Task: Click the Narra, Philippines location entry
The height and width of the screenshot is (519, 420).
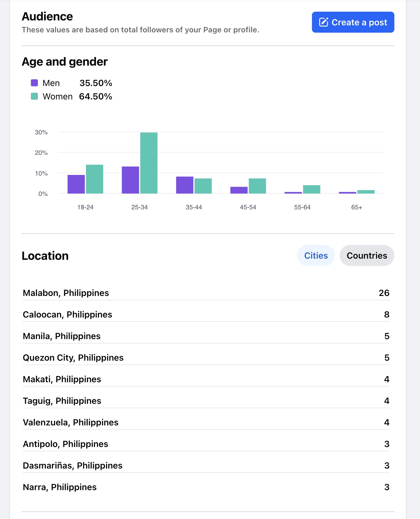Action: pos(60,487)
